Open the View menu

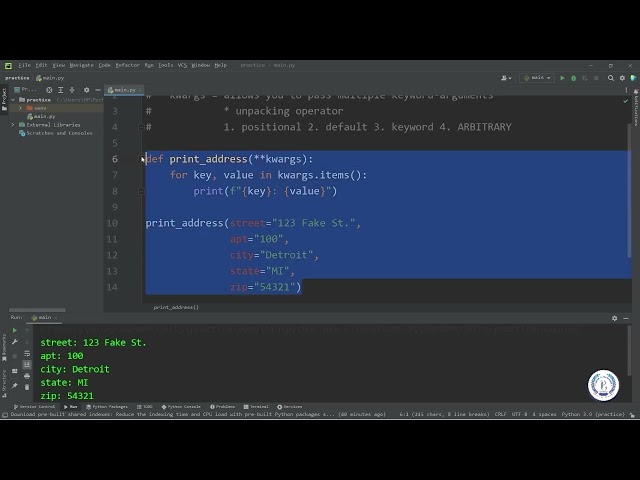click(58, 65)
